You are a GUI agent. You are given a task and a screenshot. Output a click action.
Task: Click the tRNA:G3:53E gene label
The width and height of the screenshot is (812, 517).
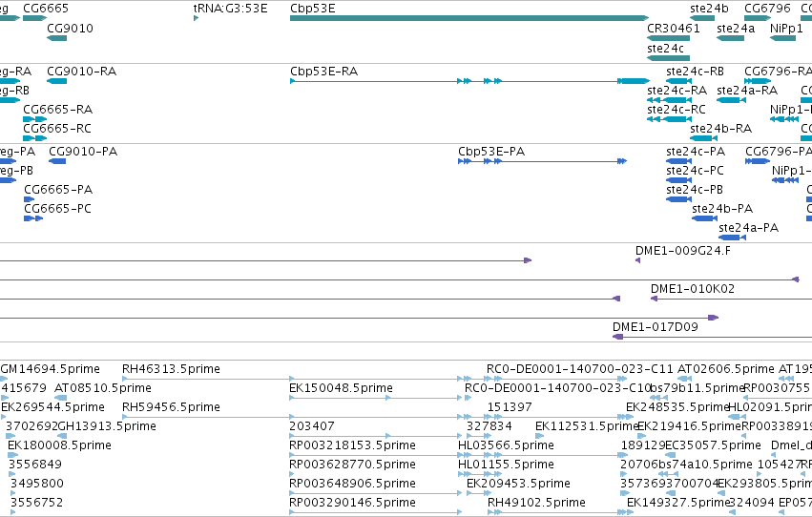[x=231, y=9]
